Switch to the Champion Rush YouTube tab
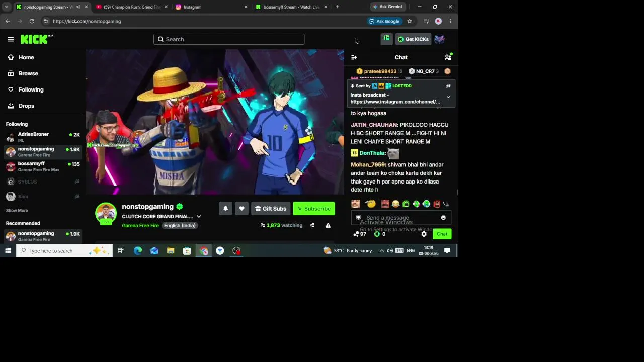Image resolution: width=644 pixels, height=362 pixels. 132,7
